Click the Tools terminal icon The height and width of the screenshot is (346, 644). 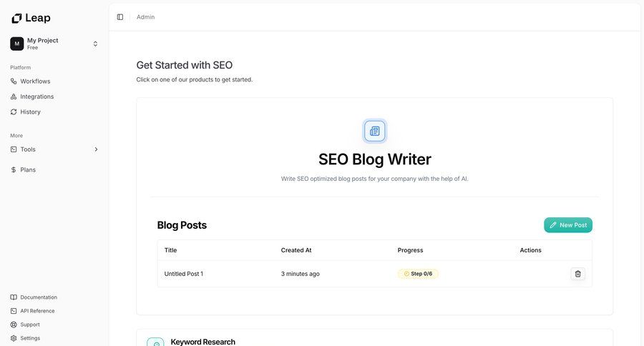coord(14,149)
